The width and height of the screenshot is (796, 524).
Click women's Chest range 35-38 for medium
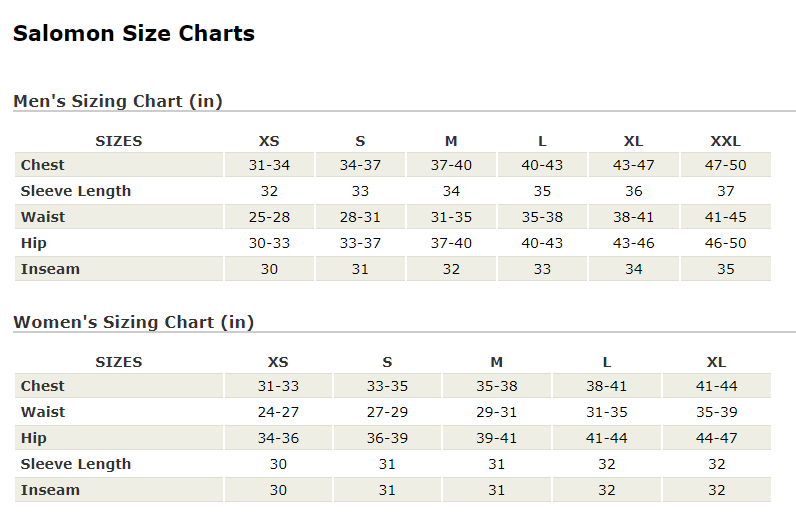point(497,386)
